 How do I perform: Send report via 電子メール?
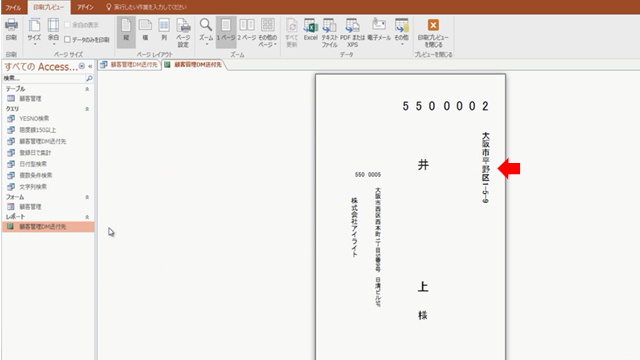[x=379, y=30]
